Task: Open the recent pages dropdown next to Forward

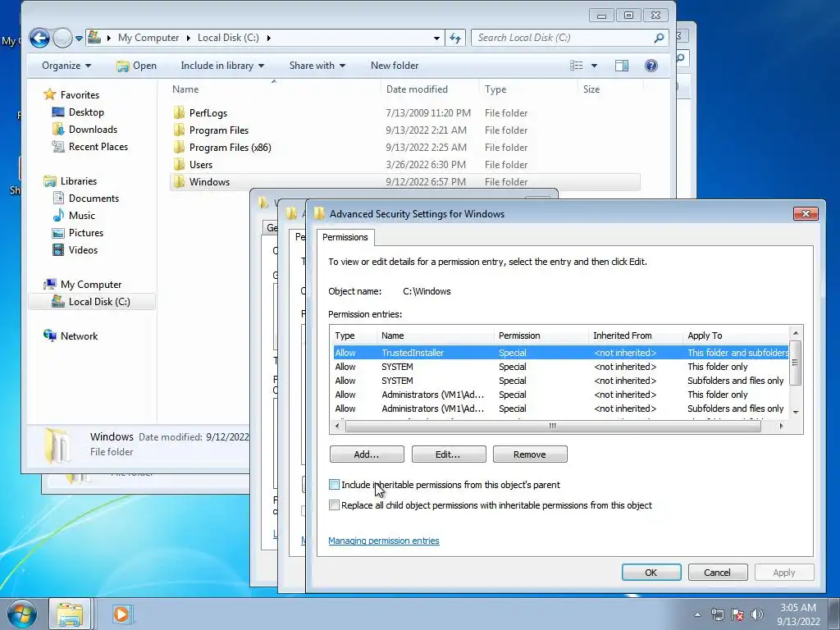Action: click(x=79, y=38)
